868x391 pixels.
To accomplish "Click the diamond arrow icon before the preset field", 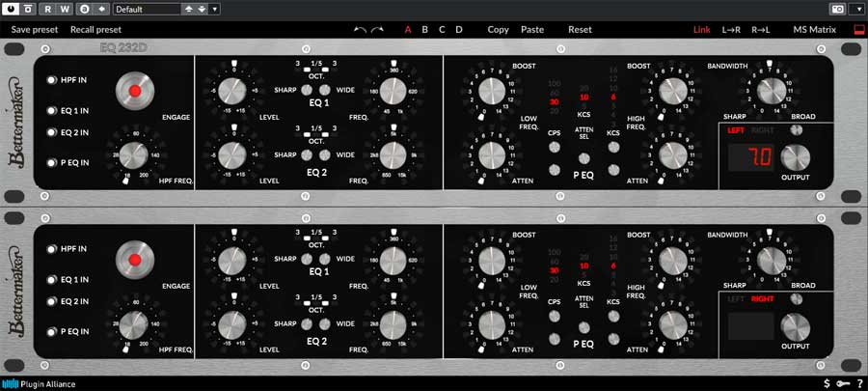I will [x=100, y=9].
